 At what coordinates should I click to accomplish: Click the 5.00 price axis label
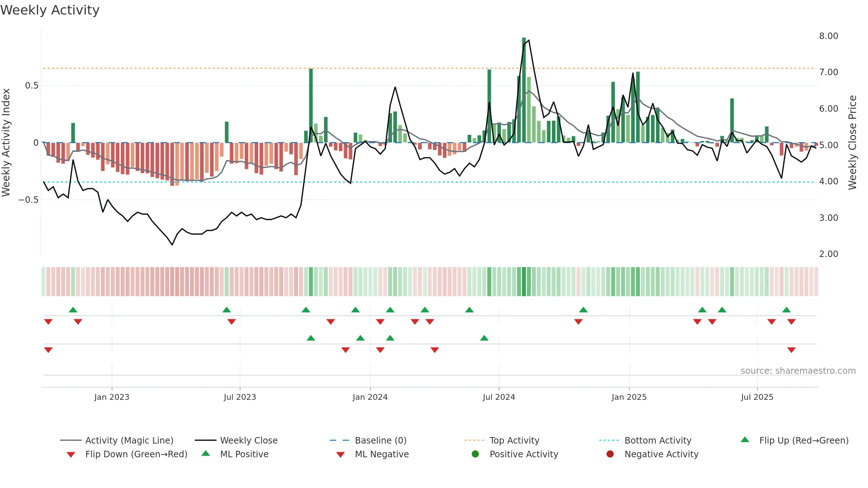tap(829, 145)
